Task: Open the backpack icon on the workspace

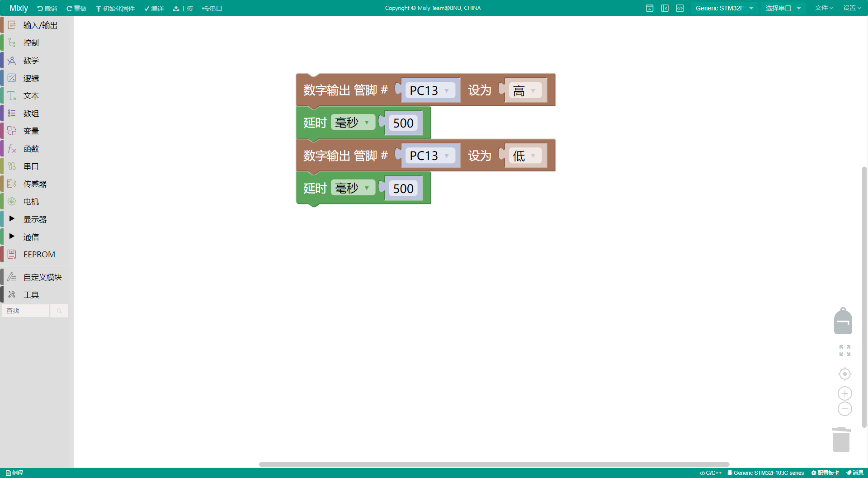Action: (843, 322)
